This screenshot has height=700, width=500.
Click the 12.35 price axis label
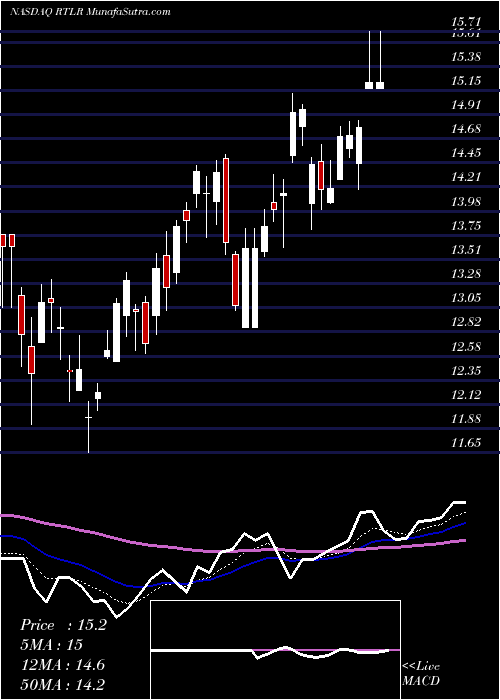point(466,371)
